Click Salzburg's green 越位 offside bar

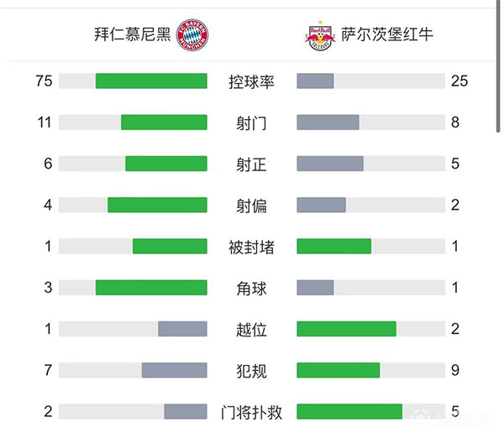[346, 329]
